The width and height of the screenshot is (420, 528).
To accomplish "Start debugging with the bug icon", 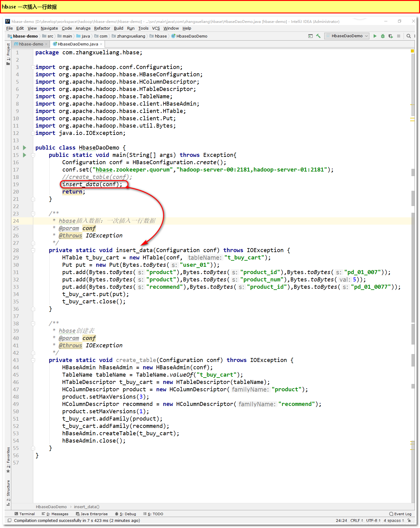I will [383, 36].
